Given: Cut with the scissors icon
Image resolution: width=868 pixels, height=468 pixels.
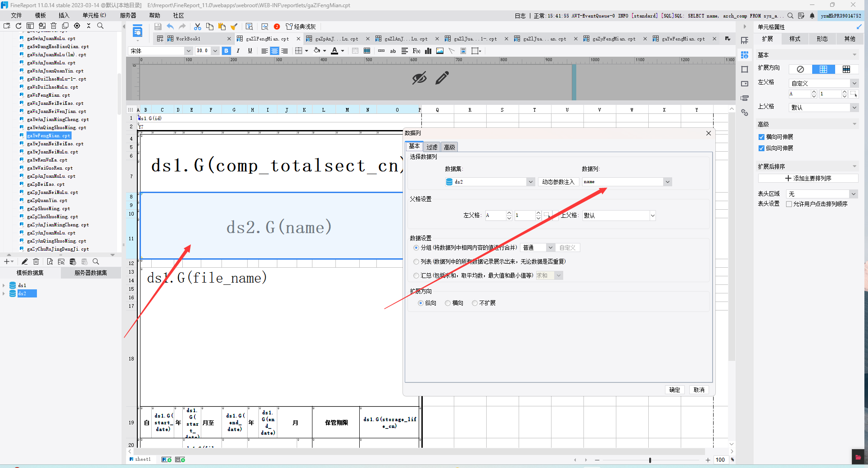Looking at the screenshot, I should tap(197, 27).
